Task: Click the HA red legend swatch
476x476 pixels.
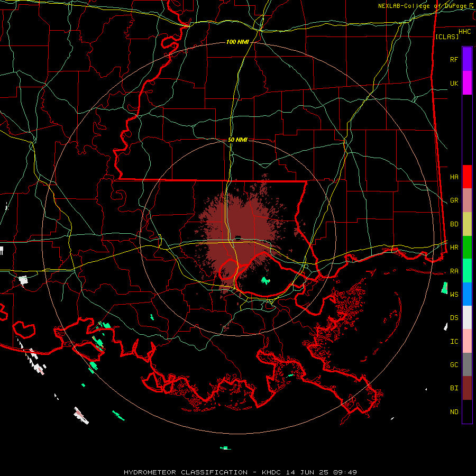Action: click(x=467, y=177)
